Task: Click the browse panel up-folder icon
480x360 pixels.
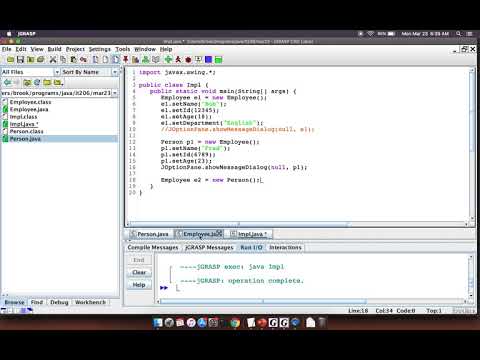Action: (x=27, y=82)
